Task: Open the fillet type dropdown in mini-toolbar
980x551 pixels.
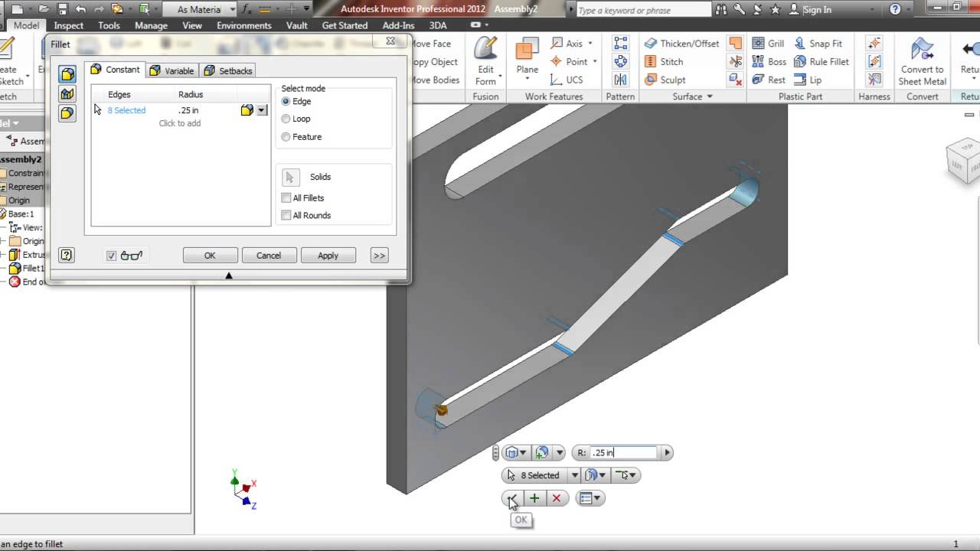Action: point(514,453)
